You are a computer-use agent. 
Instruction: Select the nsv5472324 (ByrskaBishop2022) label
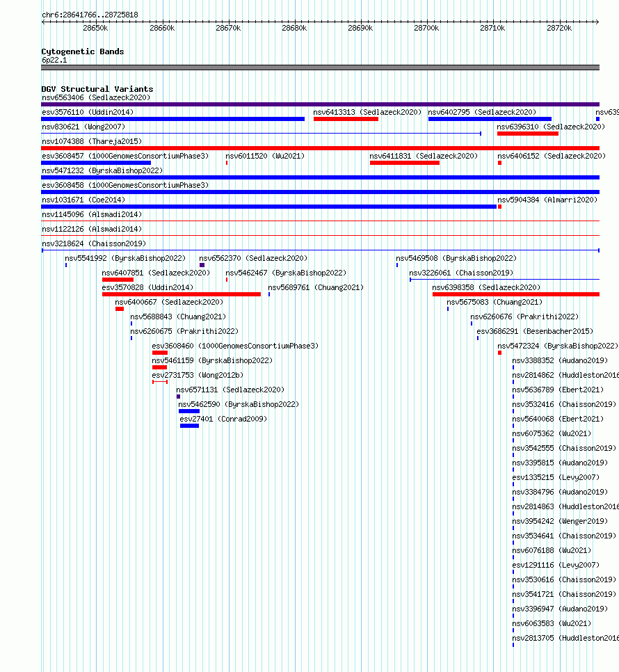point(558,346)
